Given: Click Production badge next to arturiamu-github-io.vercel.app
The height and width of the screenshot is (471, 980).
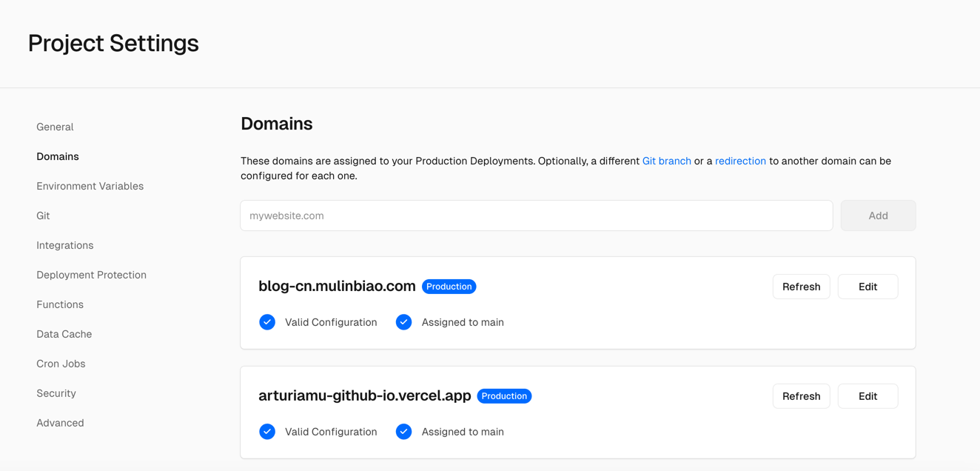Looking at the screenshot, I should pos(504,396).
